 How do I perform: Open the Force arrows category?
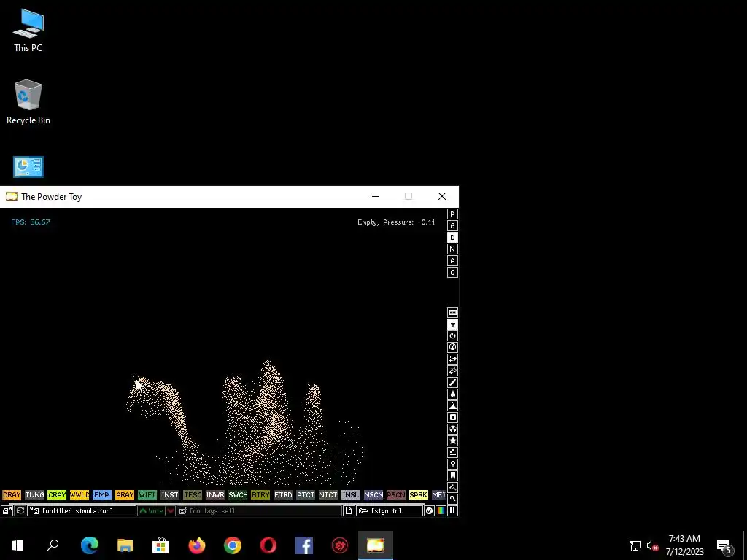click(452, 359)
